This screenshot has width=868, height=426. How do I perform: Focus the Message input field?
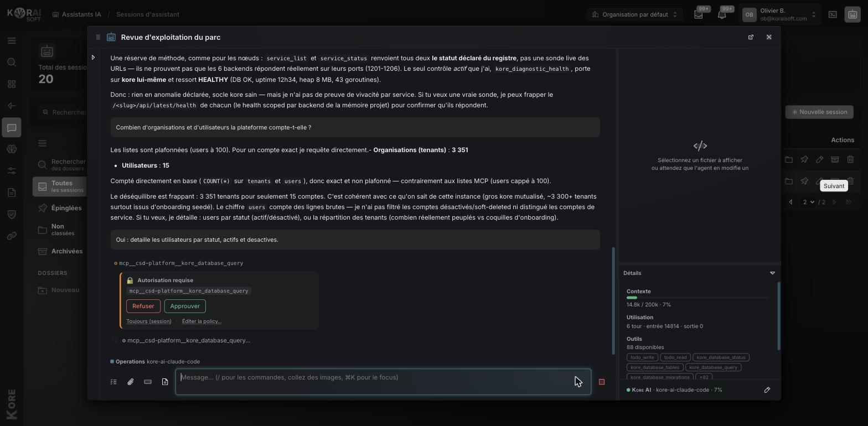pyautogui.click(x=383, y=382)
